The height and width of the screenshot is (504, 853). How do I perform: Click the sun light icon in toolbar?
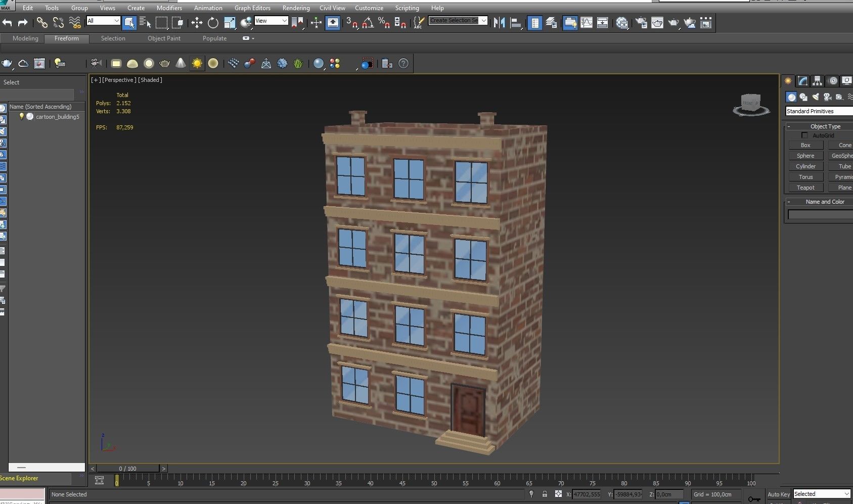(x=197, y=64)
